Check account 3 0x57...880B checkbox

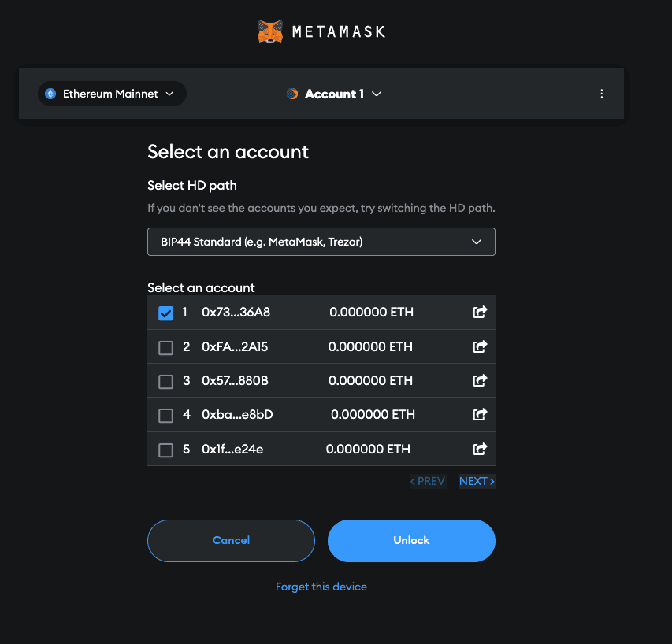click(x=166, y=382)
